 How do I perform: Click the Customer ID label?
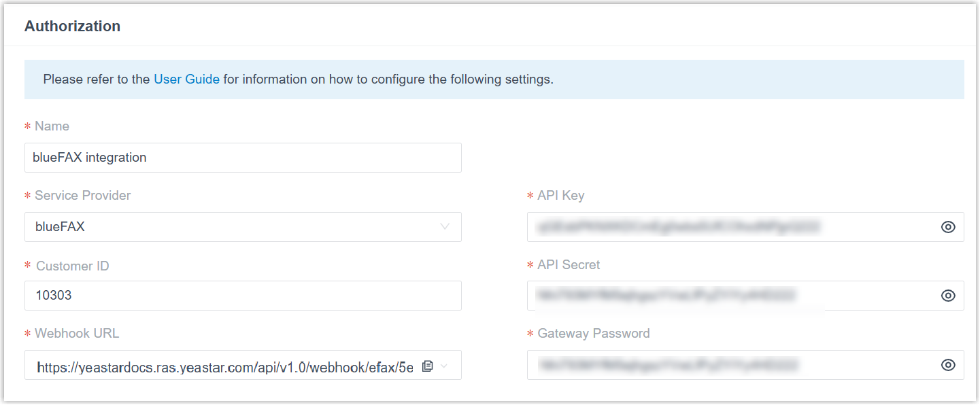(72, 266)
